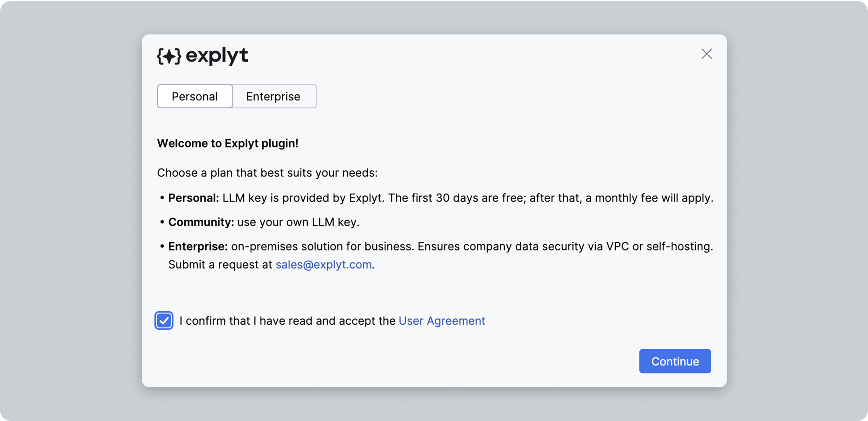
Task: Switch to the Enterprise tab
Action: [273, 96]
